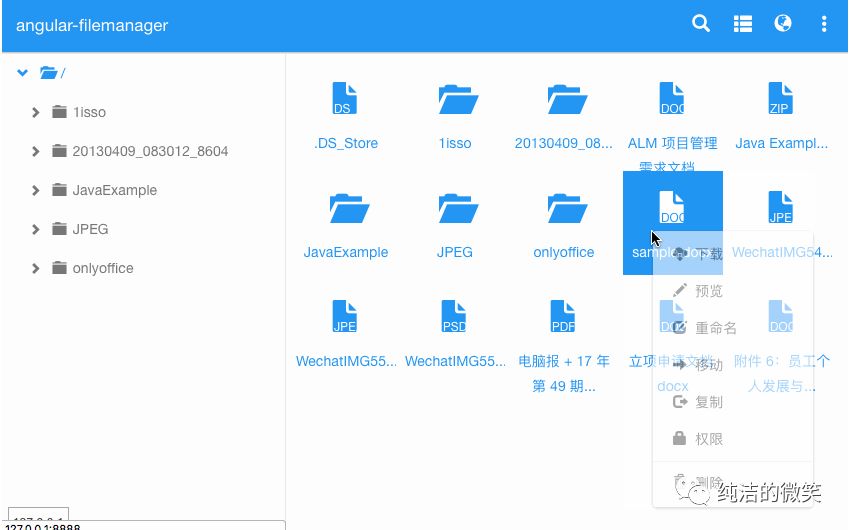Click the 电脑报 + 17 年 第 49 期 name
849x530 pixels.
[564, 373]
